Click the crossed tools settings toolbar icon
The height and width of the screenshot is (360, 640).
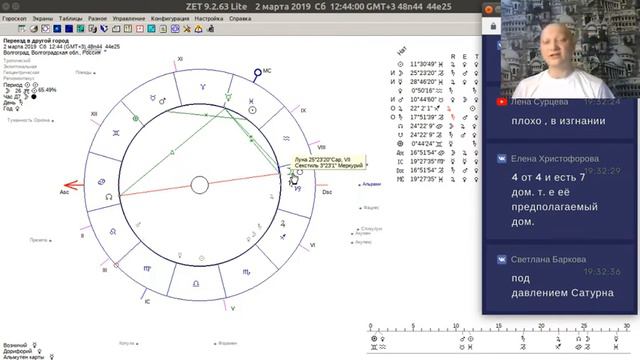[187, 29]
